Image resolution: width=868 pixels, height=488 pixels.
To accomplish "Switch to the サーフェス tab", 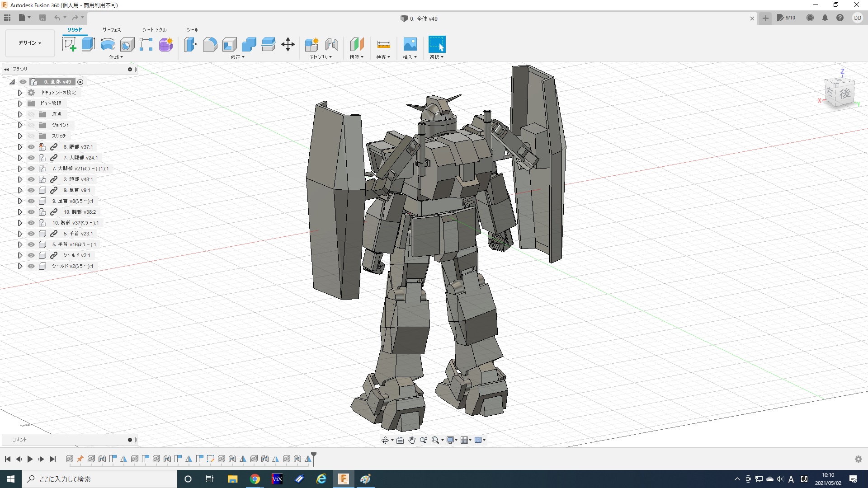I will (x=111, y=30).
